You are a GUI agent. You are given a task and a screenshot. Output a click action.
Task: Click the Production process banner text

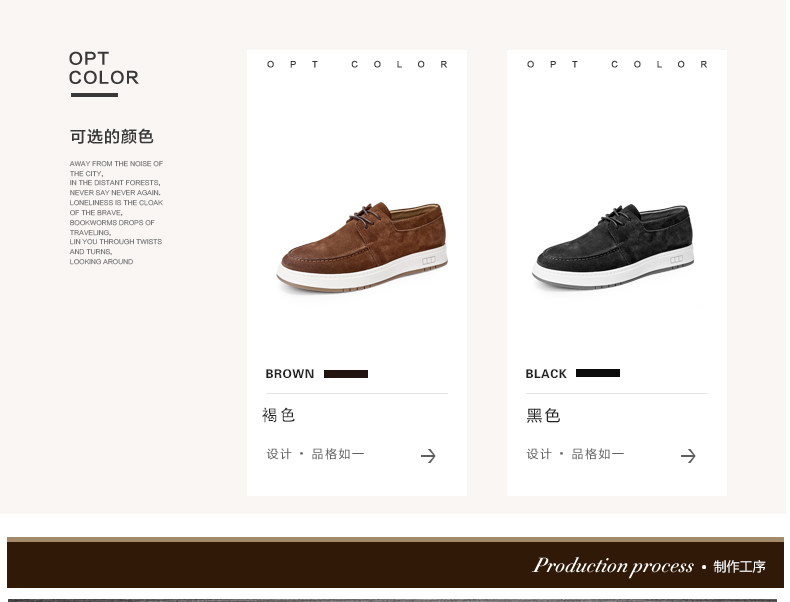coord(613,566)
